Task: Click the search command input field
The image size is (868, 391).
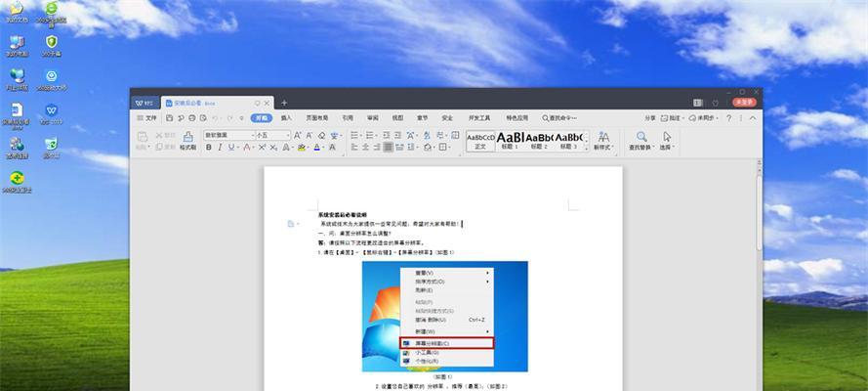Action: pos(559,118)
